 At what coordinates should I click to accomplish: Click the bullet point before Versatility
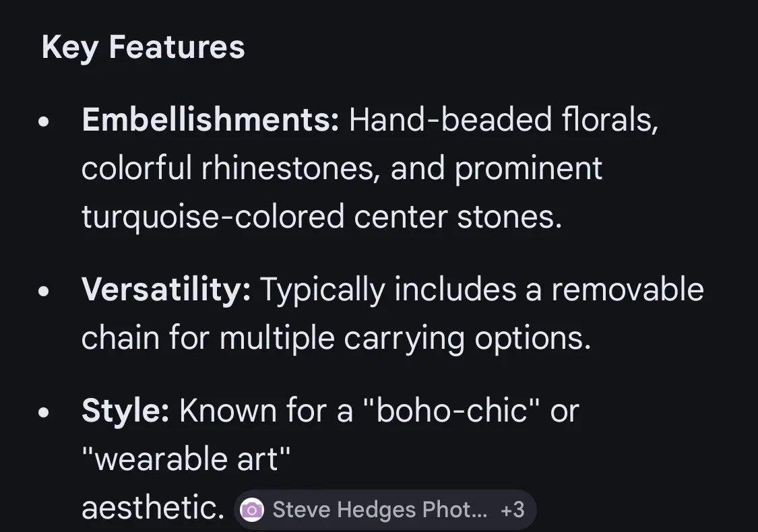[44, 292]
